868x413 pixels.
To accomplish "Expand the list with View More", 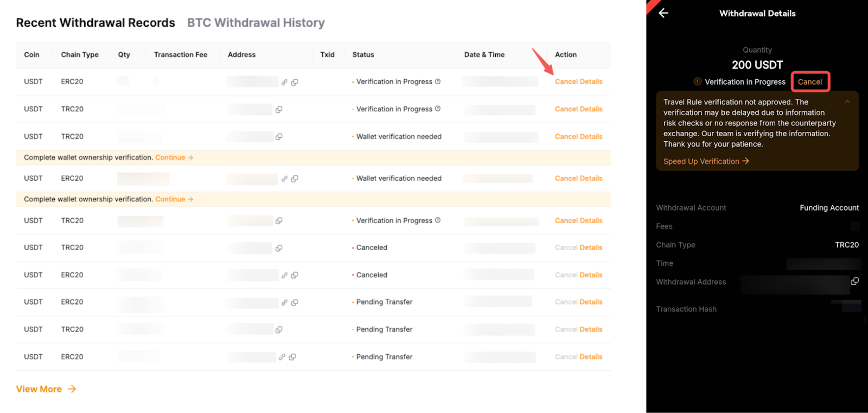I will point(46,389).
